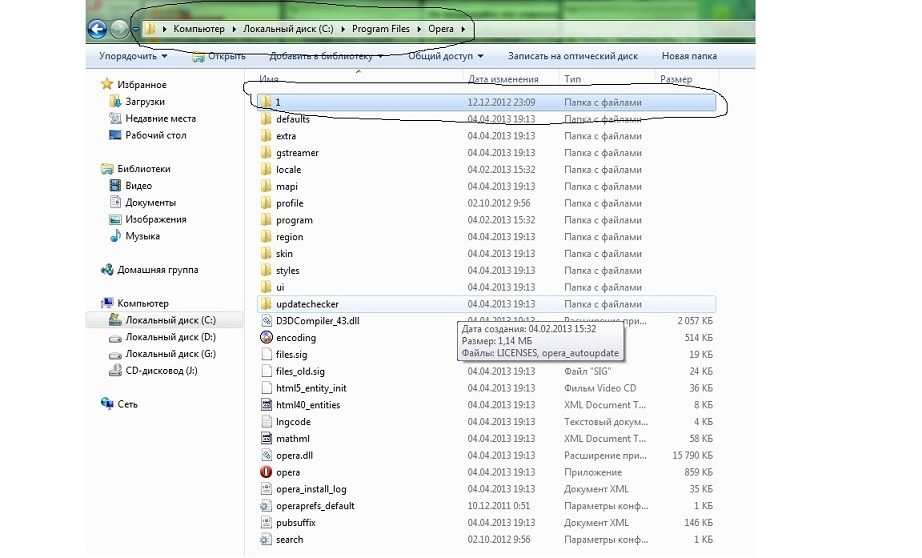Expand arrow after Opera in address bar
The height and width of the screenshot is (558, 922).
[463, 29]
